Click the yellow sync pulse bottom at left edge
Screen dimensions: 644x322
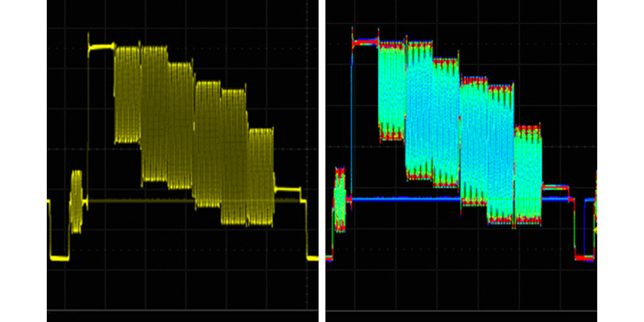59,259
